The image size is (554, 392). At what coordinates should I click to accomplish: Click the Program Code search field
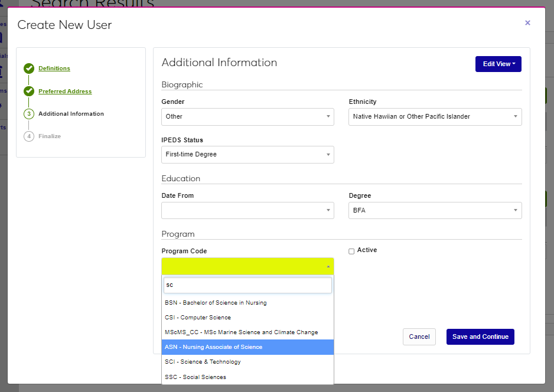coord(247,285)
